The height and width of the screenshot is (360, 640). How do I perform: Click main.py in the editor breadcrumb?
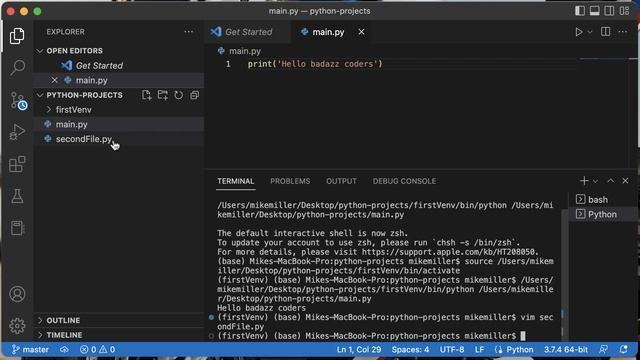tap(244, 51)
